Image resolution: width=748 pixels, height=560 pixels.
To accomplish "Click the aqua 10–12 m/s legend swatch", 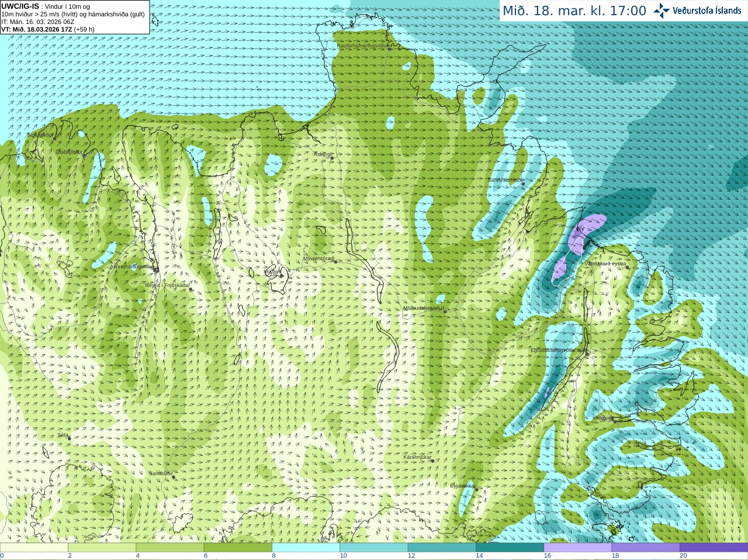I will point(373,548).
